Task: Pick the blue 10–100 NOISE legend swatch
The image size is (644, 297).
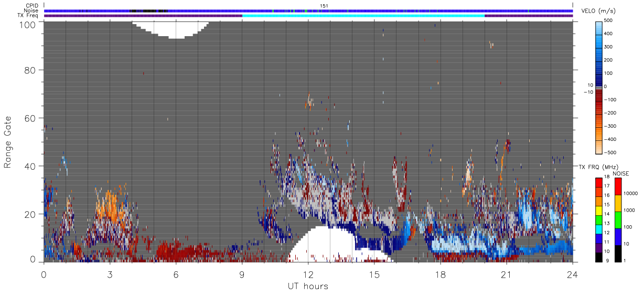Action: coord(618,237)
